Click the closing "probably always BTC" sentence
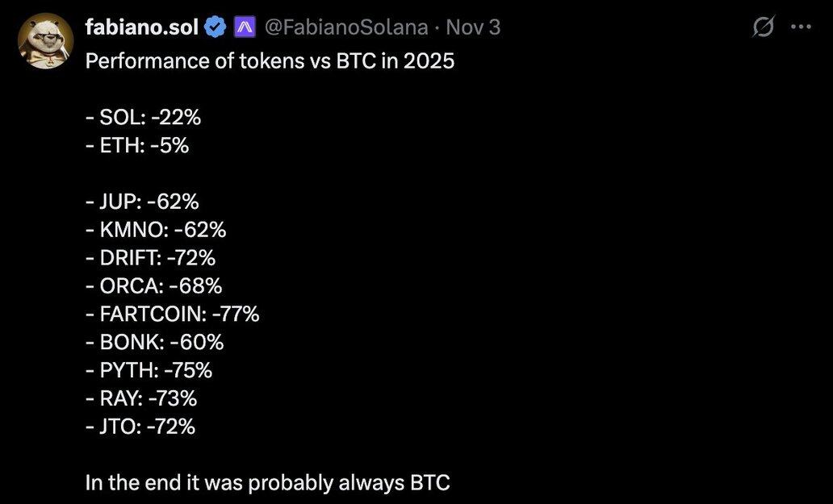Image resolution: width=833 pixels, height=504 pixels. (x=267, y=483)
